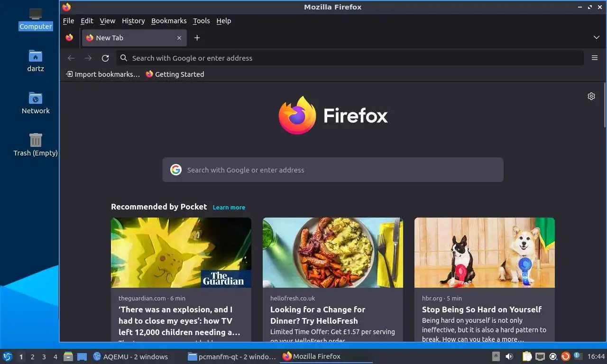Open the Guardian Pikachu article thumbnail
607x364 pixels.
[181, 253]
